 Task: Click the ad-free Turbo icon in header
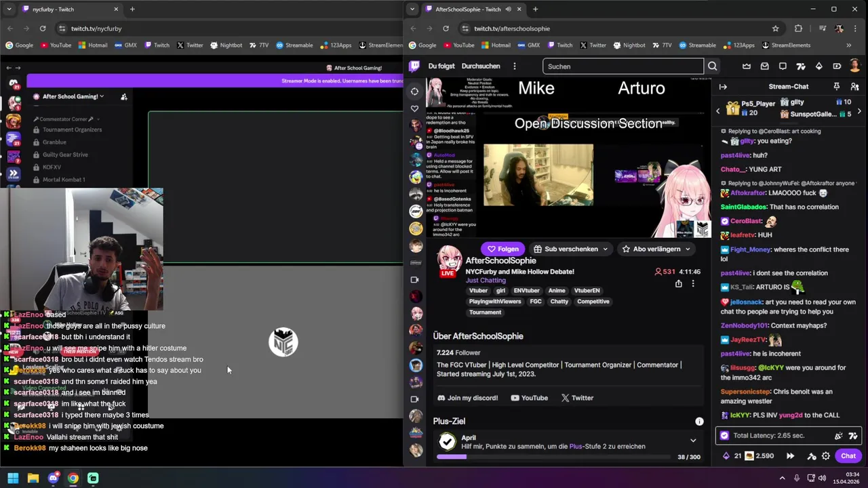(x=837, y=66)
